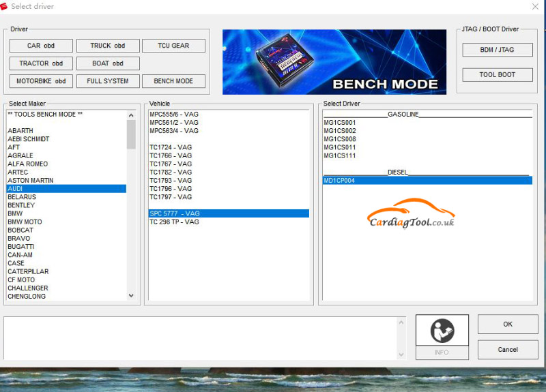Screen dimensions: 546x392
Task: Select the TRUCK obd driver button
Action: (x=108, y=46)
